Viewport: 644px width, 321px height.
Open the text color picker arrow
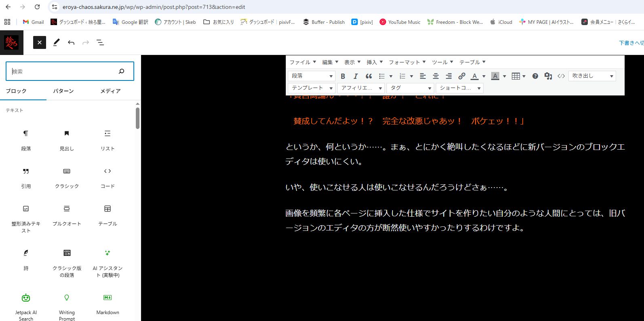(484, 76)
